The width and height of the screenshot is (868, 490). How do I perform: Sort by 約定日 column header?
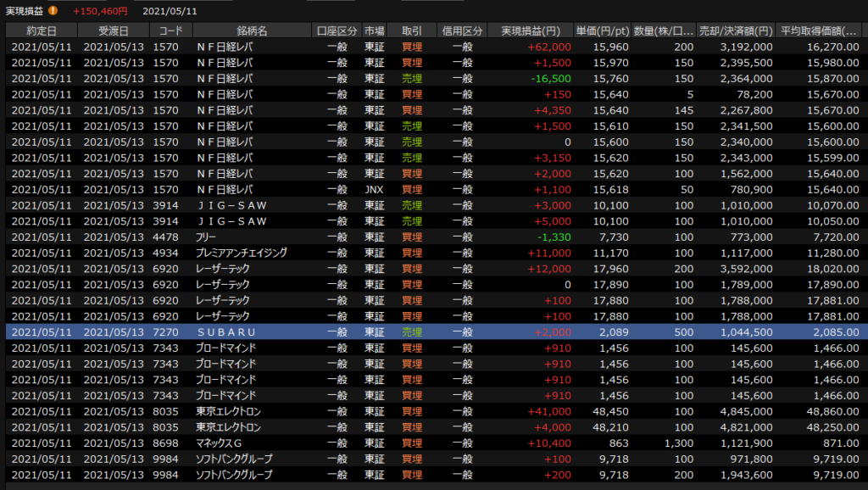click(40, 31)
